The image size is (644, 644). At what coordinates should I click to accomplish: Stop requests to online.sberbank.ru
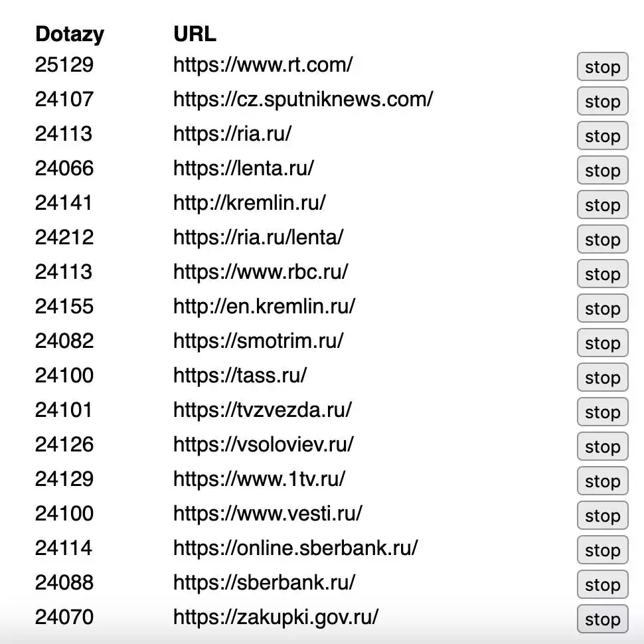pyautogui.click(x=602, y=550)
